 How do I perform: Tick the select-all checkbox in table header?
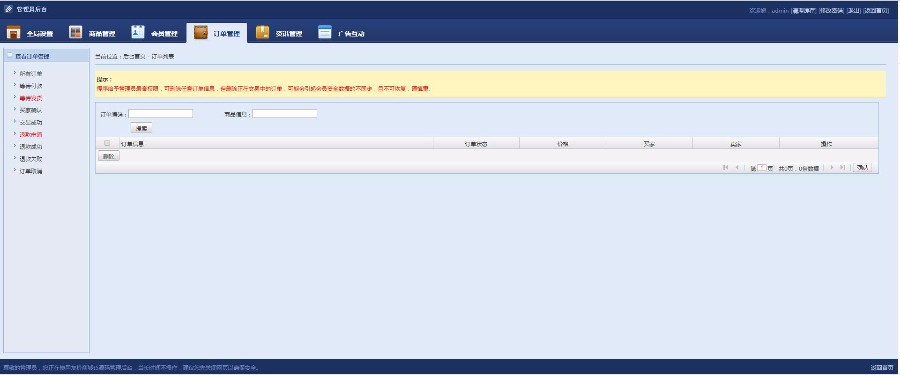pyautogui.click(x=107, y=143)
